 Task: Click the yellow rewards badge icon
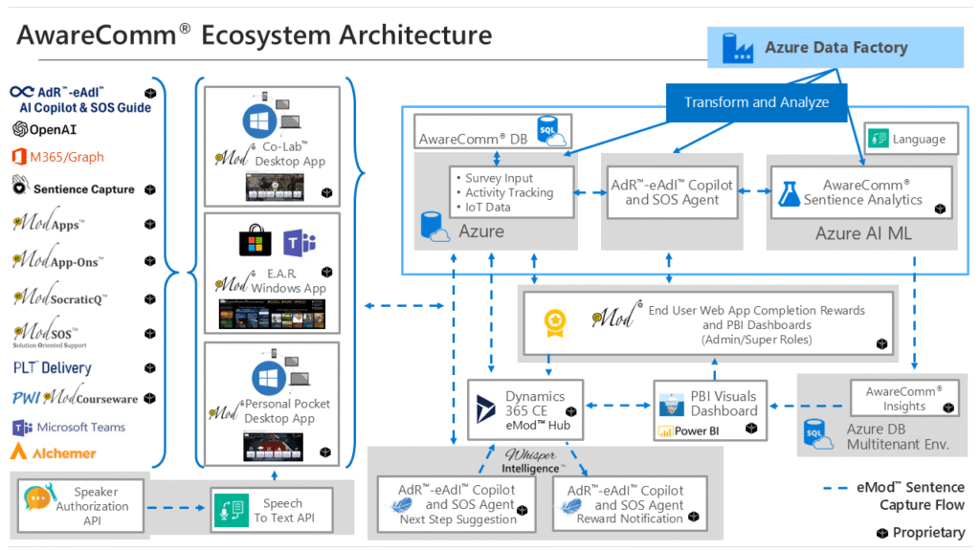(554, 322)
